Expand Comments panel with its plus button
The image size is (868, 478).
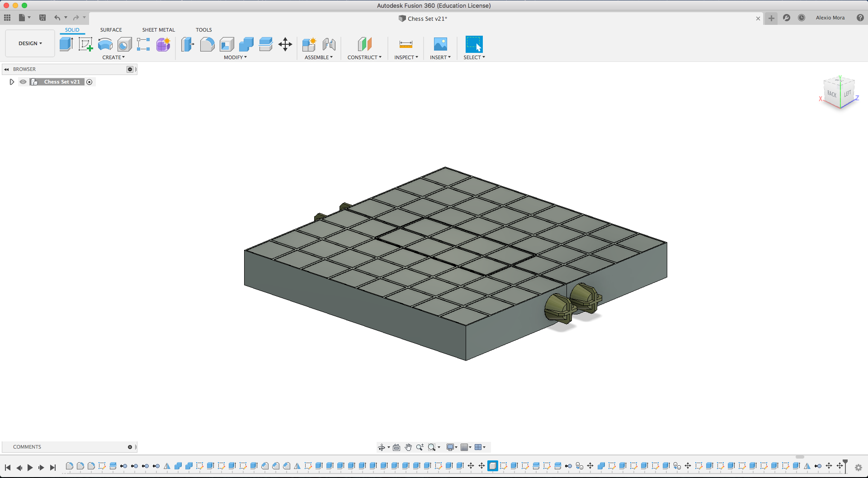(x=130, y=447)
